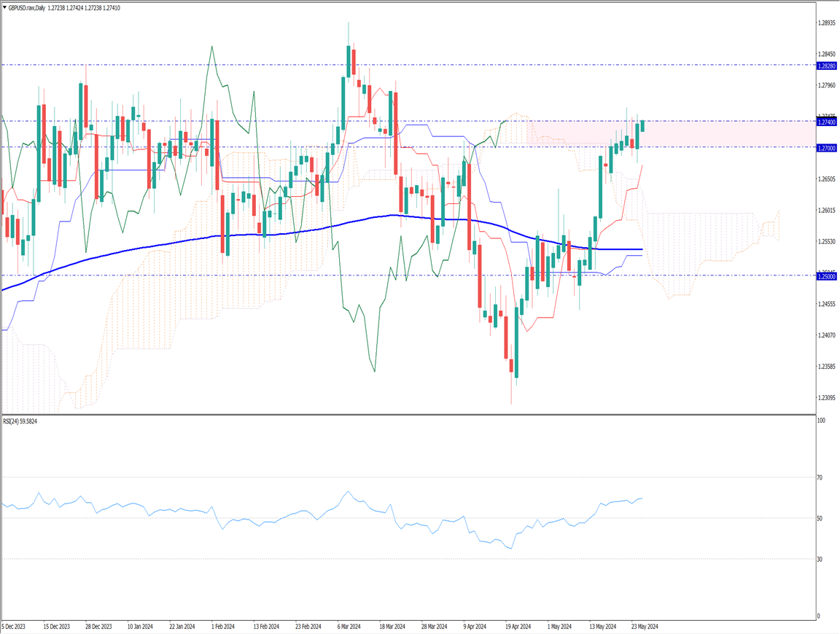Click the RSI 70 level axis label
The height and width of the screenshot is (634, 840).
point(820,477)
